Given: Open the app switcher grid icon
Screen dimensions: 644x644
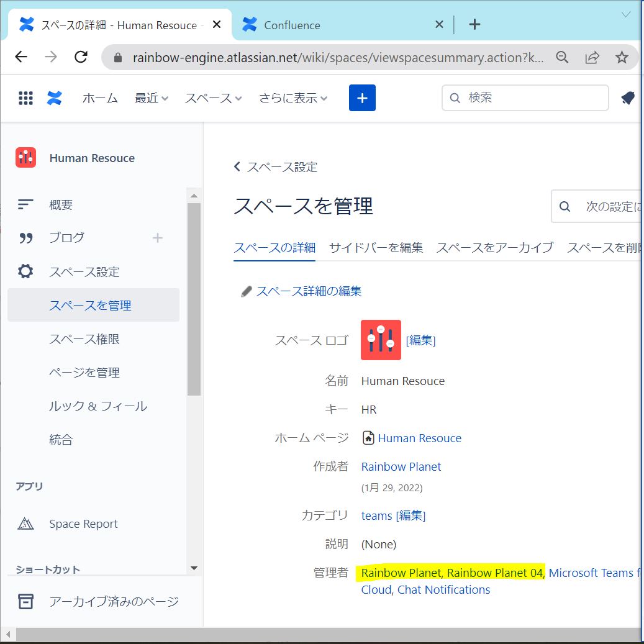Looking at the screenshot, I should pyautogui.click(x=25, y=98).
